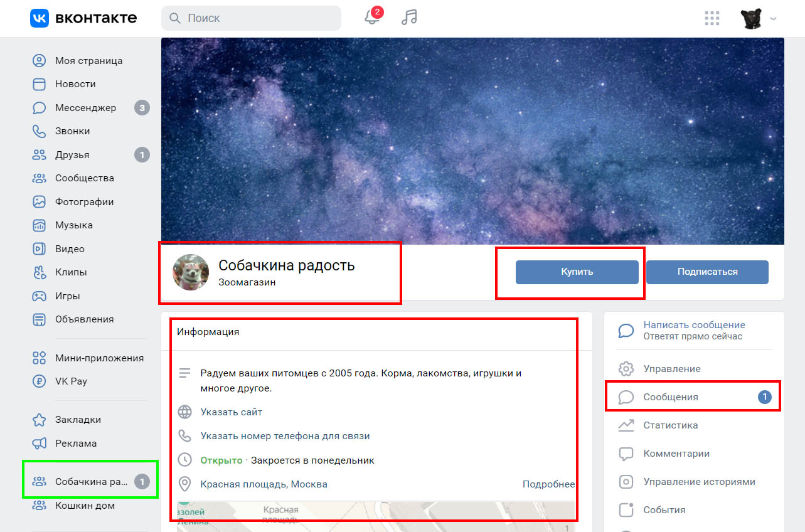Image resolution: width=805 pixels, height=532 pixels.
Task: Click the Моя страница profile icon
Action: pos(40,61)
